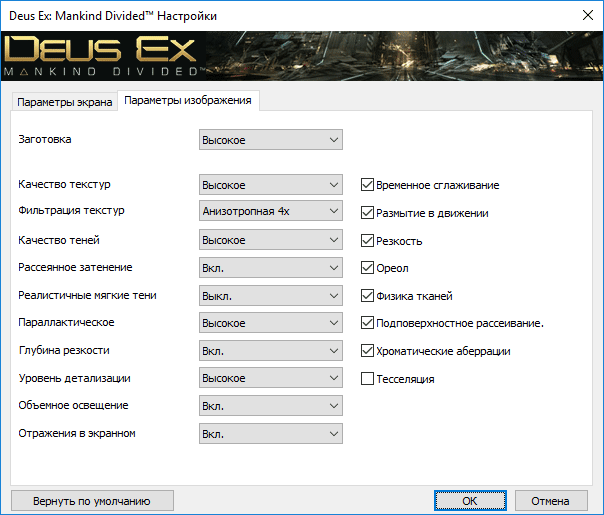Image resolution: width=604 pixels, height=515 pixels.
Task: Open the Объемное освещение dropdown
Action: point(270,406)
